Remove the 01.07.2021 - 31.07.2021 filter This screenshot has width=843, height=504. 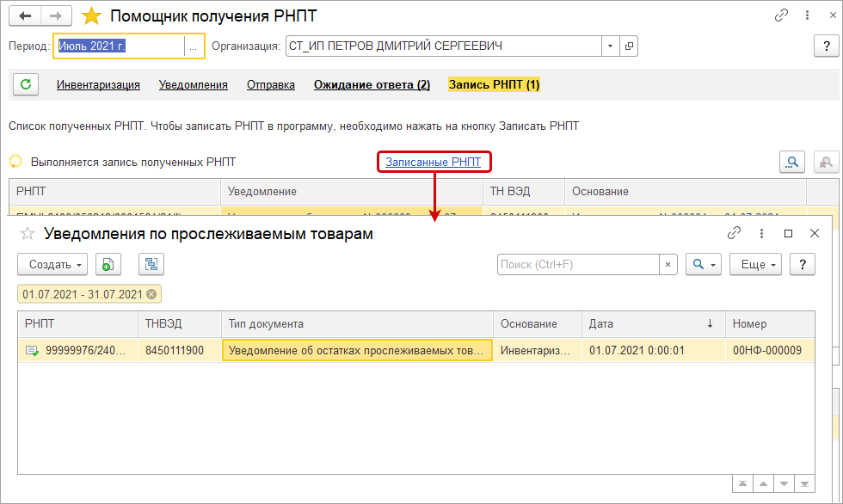(x=151, y=294)
